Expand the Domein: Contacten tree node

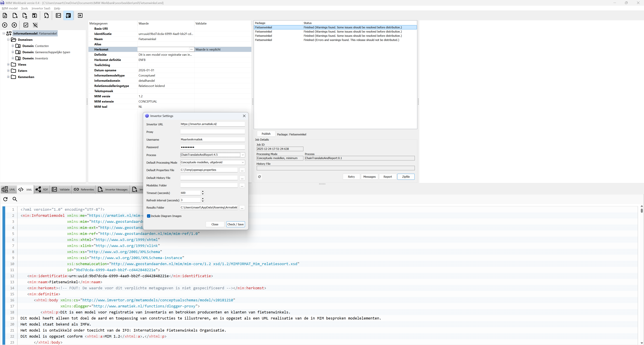13,46
